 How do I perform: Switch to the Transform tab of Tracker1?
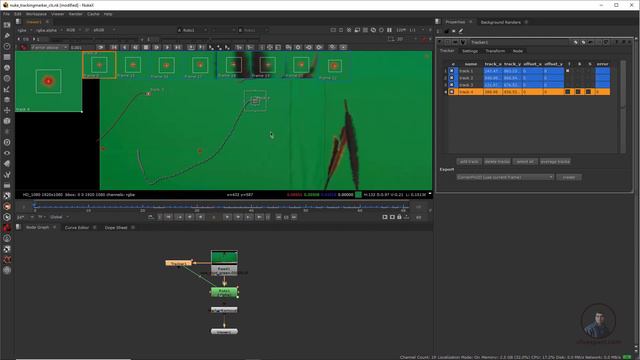click(x=495, y=51)
